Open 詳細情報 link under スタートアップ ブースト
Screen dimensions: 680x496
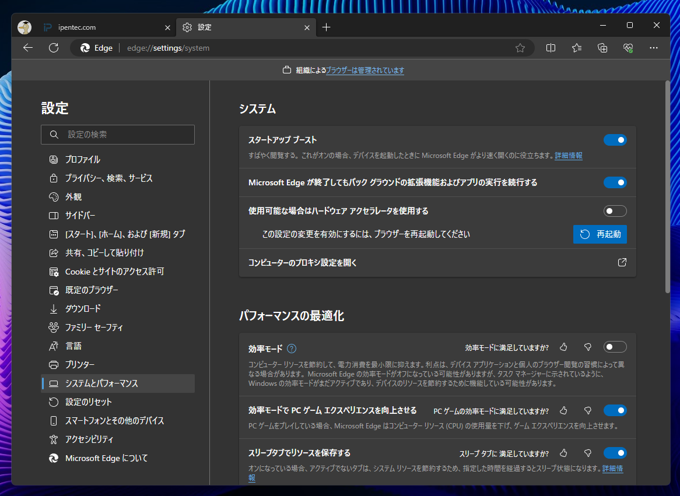(x=569, y=156)
